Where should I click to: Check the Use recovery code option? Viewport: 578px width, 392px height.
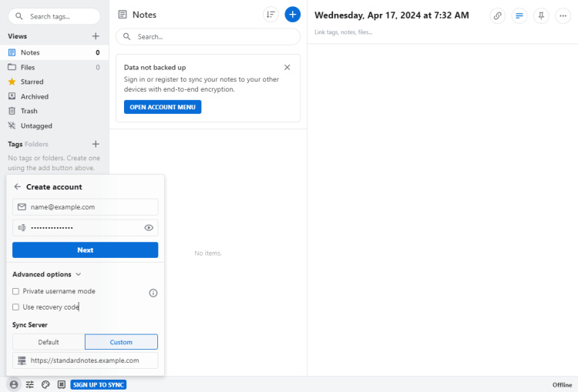click(x=16, y=307)
